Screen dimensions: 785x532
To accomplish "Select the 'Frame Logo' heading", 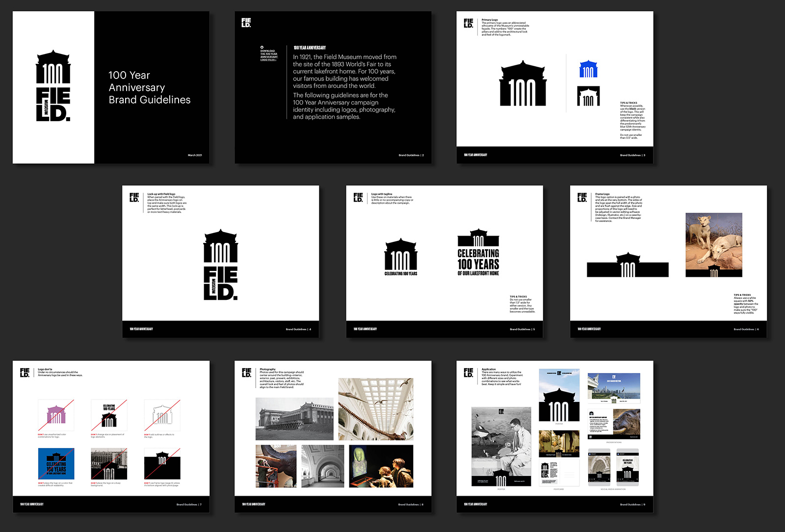I will [602, 194].
